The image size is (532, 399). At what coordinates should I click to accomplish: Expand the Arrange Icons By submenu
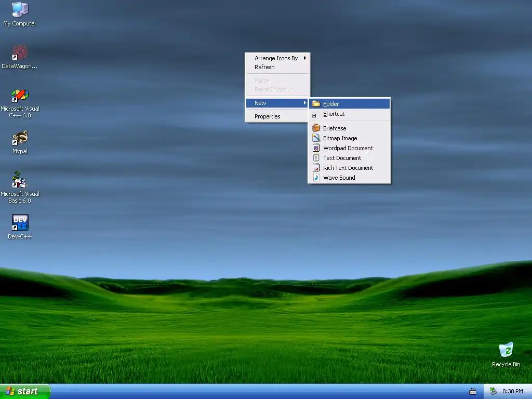point(277,58)
